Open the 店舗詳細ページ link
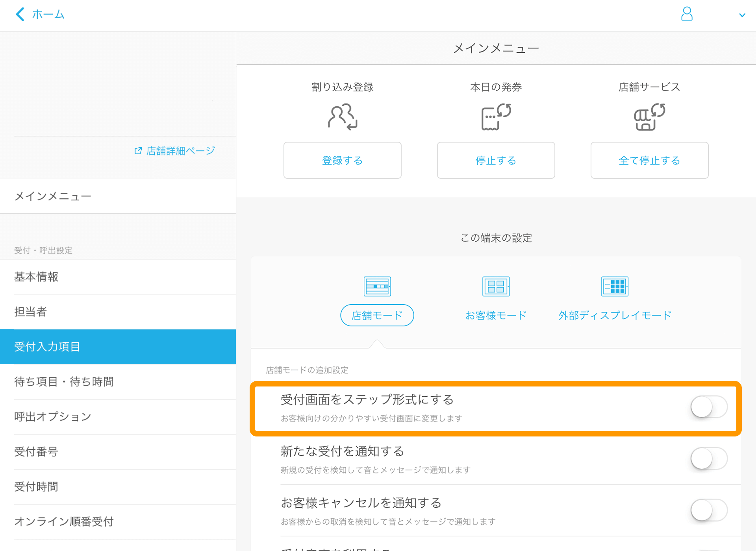The width and height of the screenshot is (756, 551). pos(180,150)
